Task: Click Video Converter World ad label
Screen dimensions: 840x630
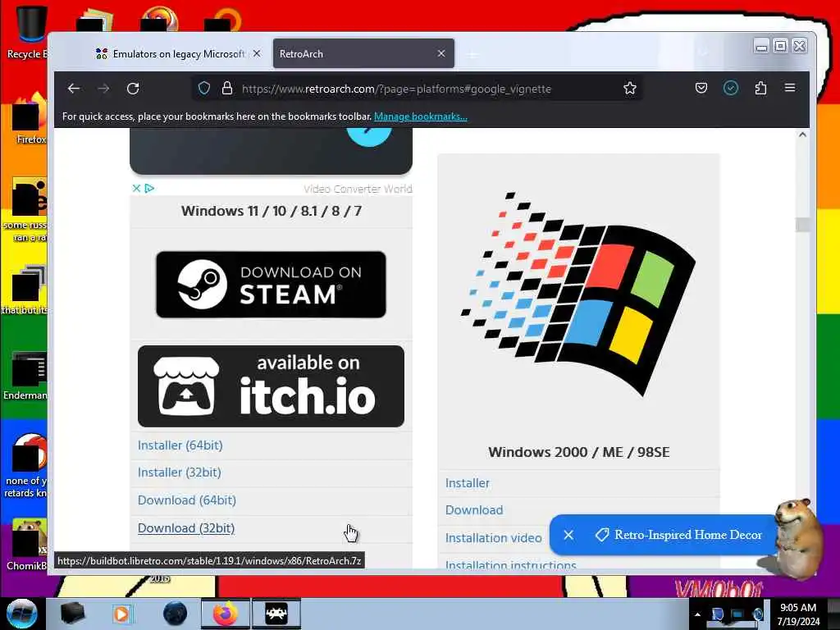Action: click(358, 189)
